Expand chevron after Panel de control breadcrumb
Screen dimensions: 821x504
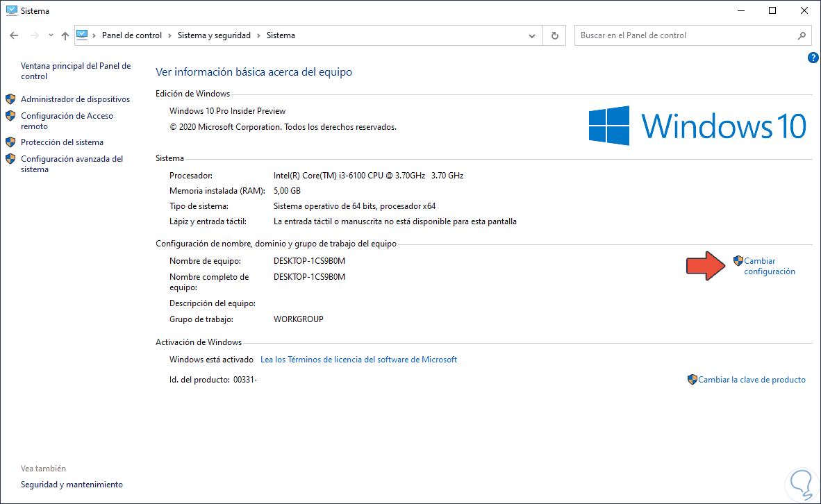pyautogui.click(x=169, y=35)
